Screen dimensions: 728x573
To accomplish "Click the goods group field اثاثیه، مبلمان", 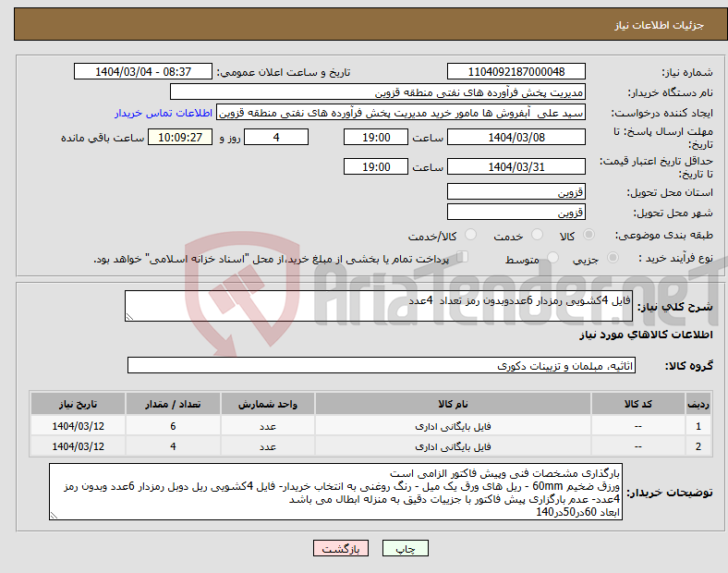I will coord(382,365).
